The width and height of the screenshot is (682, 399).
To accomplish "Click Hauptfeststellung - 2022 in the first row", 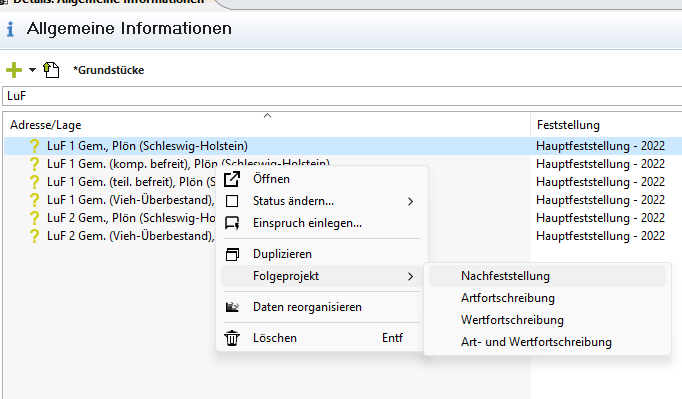I will tap(600, 146).
